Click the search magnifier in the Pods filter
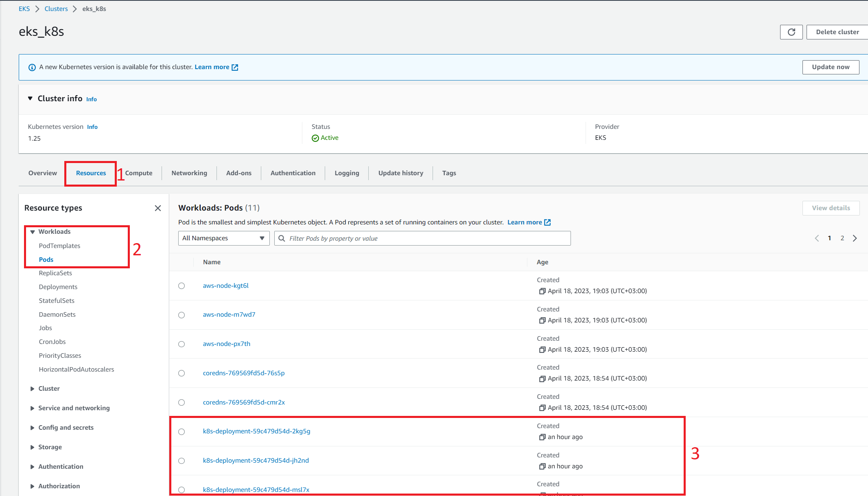868x496 pixels. (282, 238)
